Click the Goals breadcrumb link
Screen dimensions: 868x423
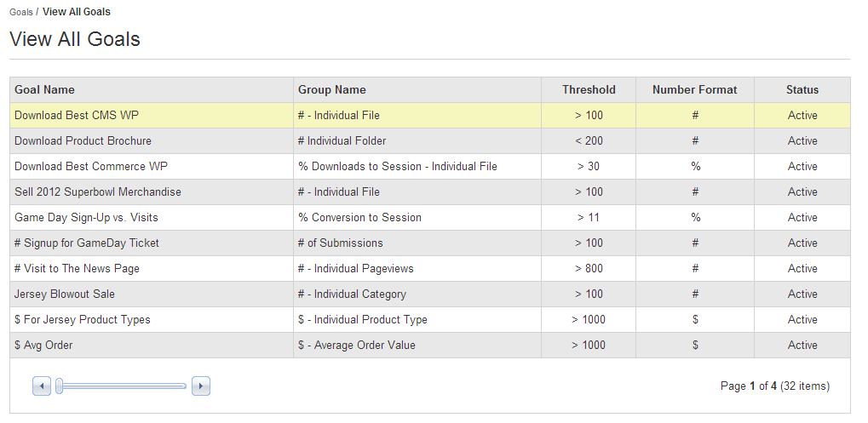coord(21,12)
